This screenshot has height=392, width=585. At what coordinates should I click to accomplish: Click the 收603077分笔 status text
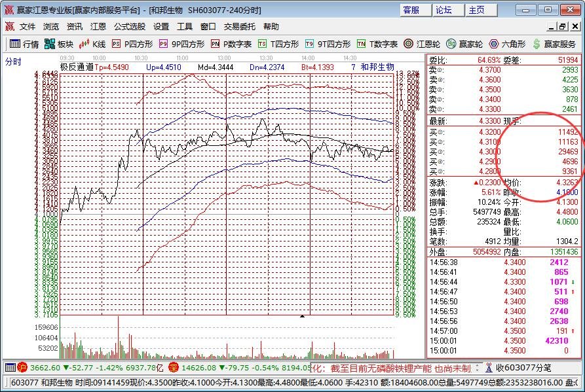point(523,368)
